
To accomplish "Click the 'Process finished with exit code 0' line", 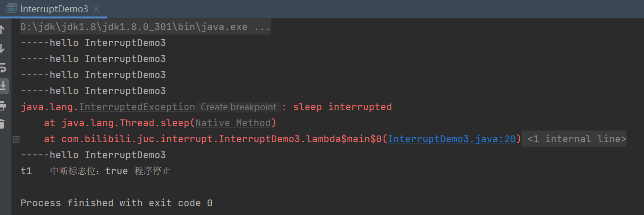I will (x=116, y=203).
